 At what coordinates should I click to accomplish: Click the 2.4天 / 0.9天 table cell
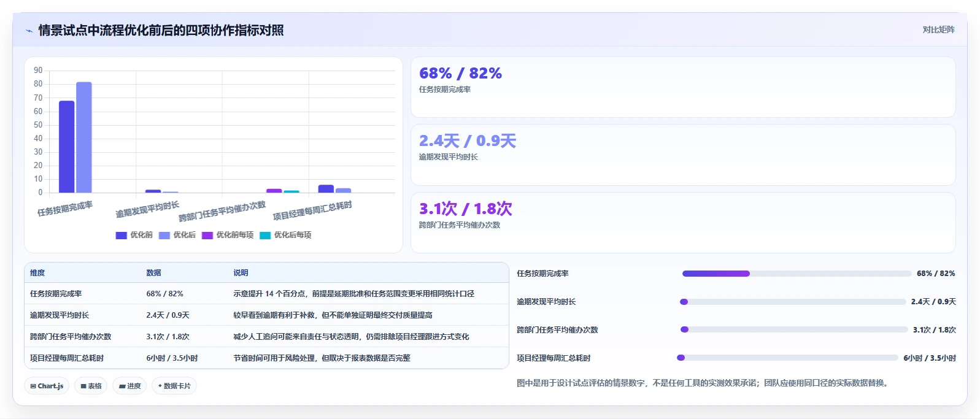(168, 315)
